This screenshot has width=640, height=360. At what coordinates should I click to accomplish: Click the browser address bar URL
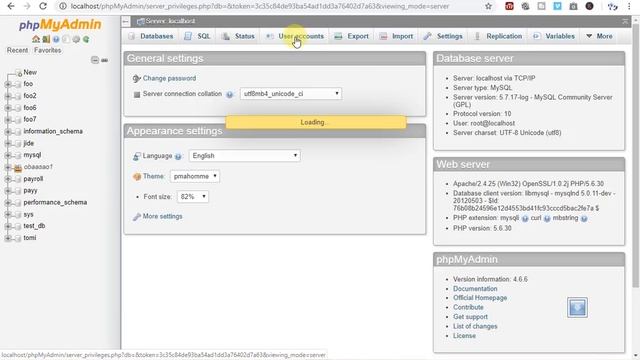point(260,7)
